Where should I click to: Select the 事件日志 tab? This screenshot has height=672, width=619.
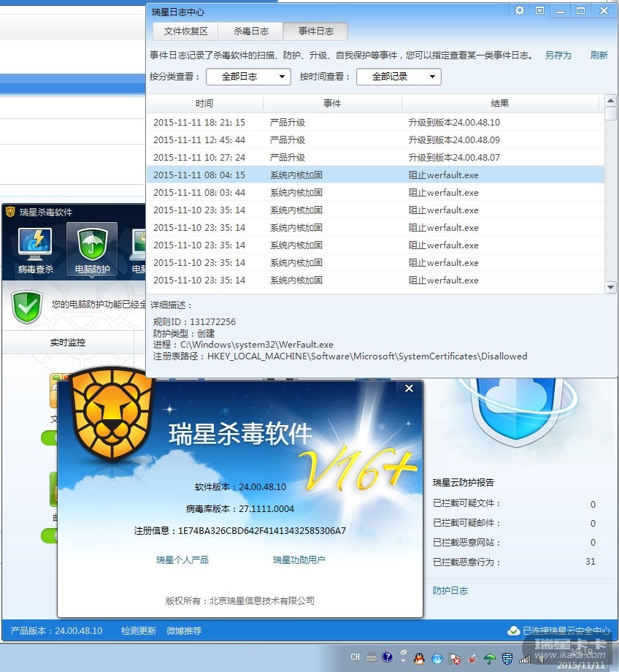point(316,31)
